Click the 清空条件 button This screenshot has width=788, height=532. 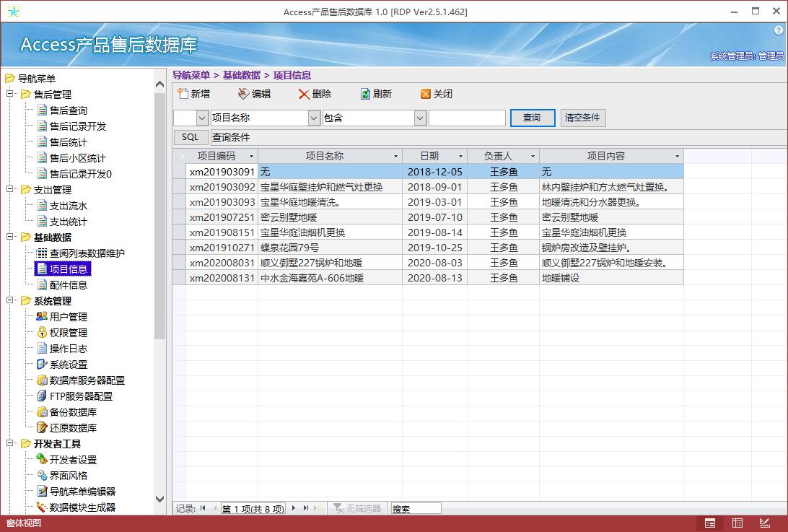tap(583, 118)
